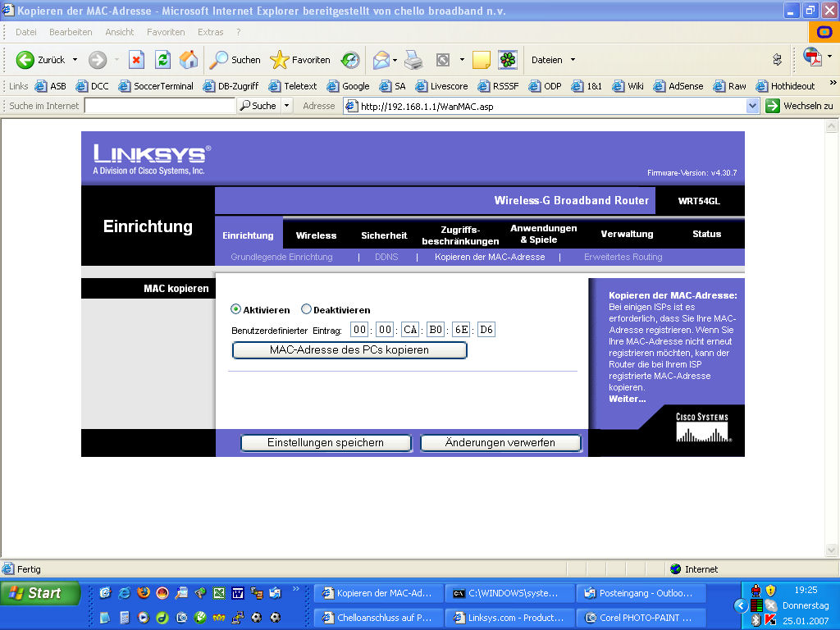The width and height of the screenshot is (840, 630).
Task: Stop loading with the red X icon
Action: coord(137,60)
